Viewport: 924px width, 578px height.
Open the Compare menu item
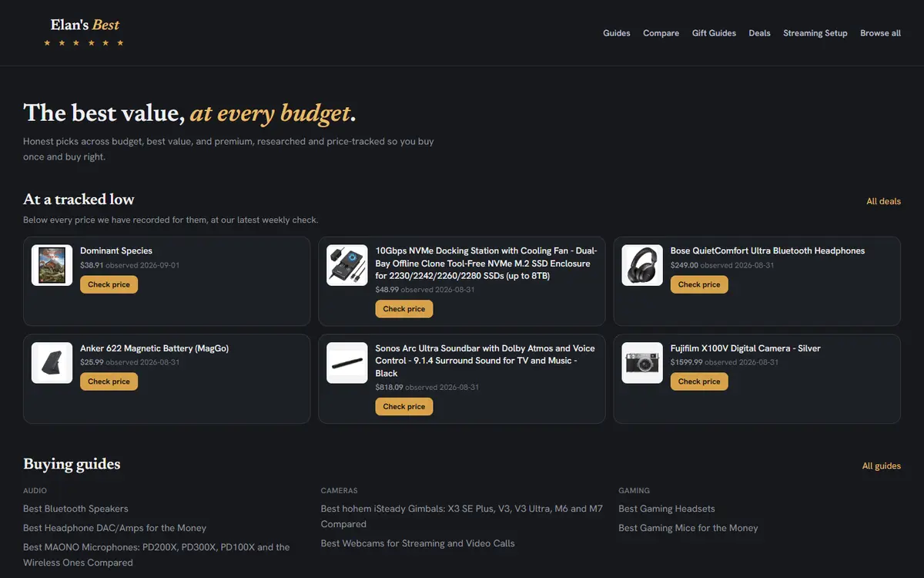(661, 33)
